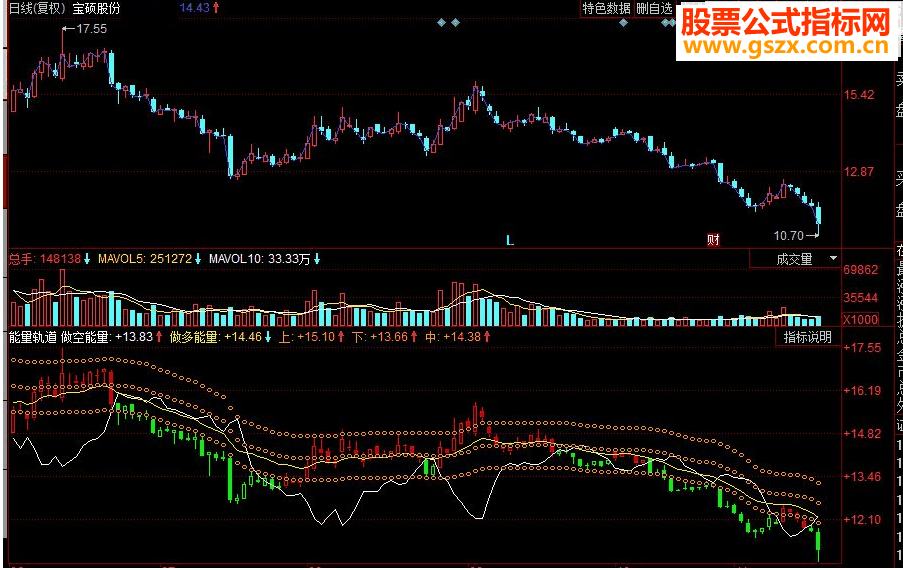903x570 pixels.
Task: Click the 12.87 price axis label
Action: [859, 172]
